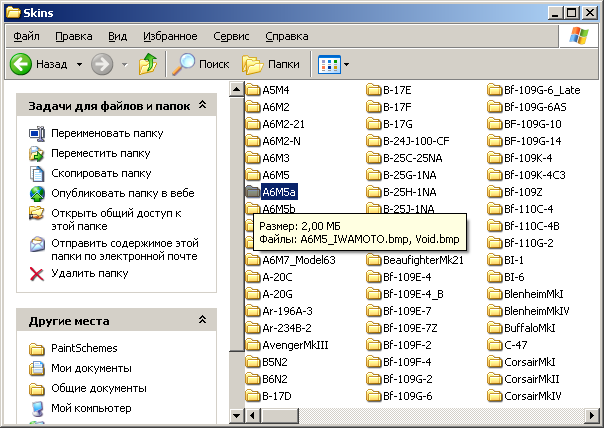Select folder named A6M7_Model63
This screenshot has width=604, height=428.
pyautogui.click(x=299, y=260)
